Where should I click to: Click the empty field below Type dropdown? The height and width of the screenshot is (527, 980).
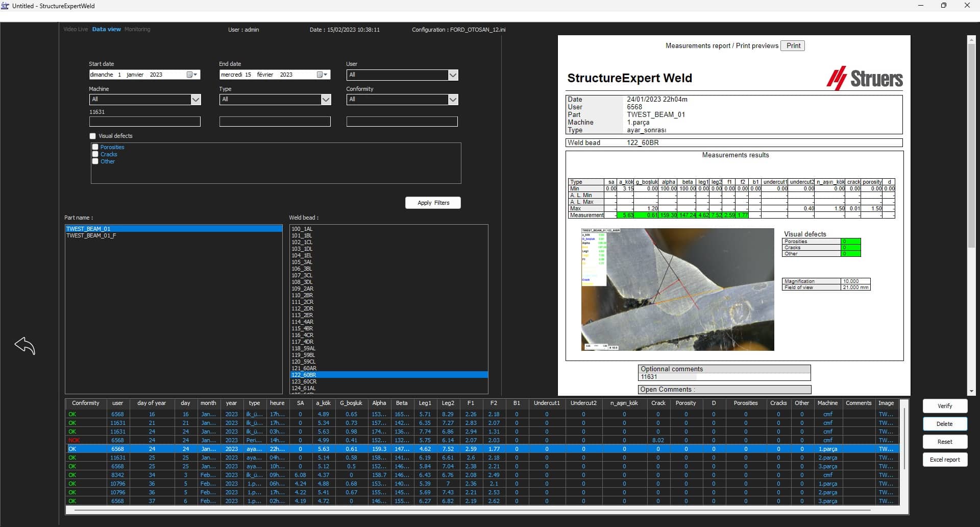[x=275, y=122]
